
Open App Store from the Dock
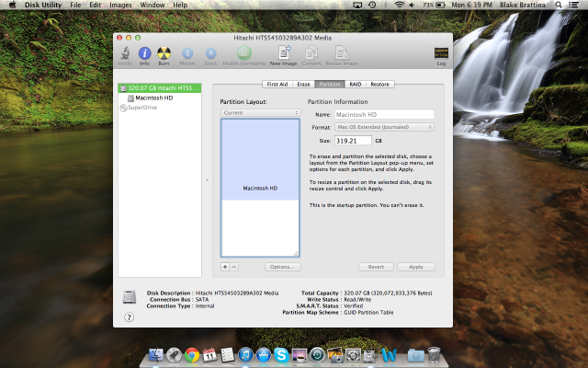264,355
